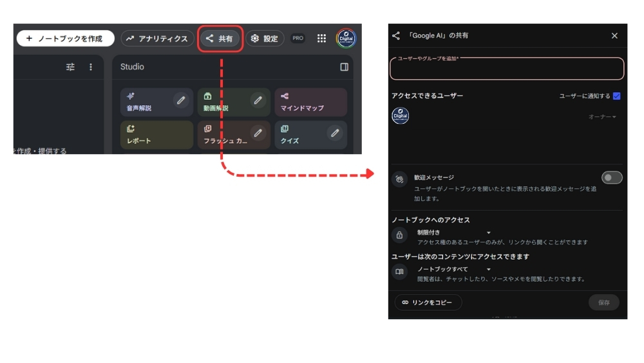This screenshot has width=644, height=363.
Task: Focus the ユーザーやグループを追加 field
Action: (507, 68)
